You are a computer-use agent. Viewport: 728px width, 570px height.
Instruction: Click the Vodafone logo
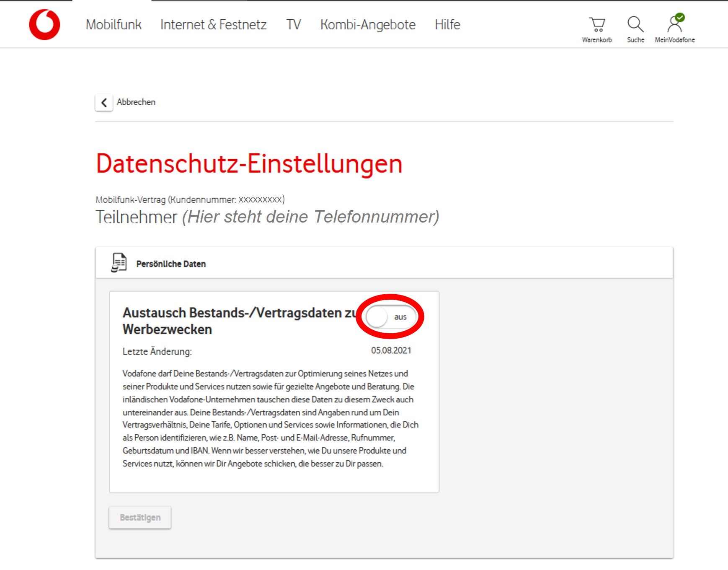tap(44, 25)
